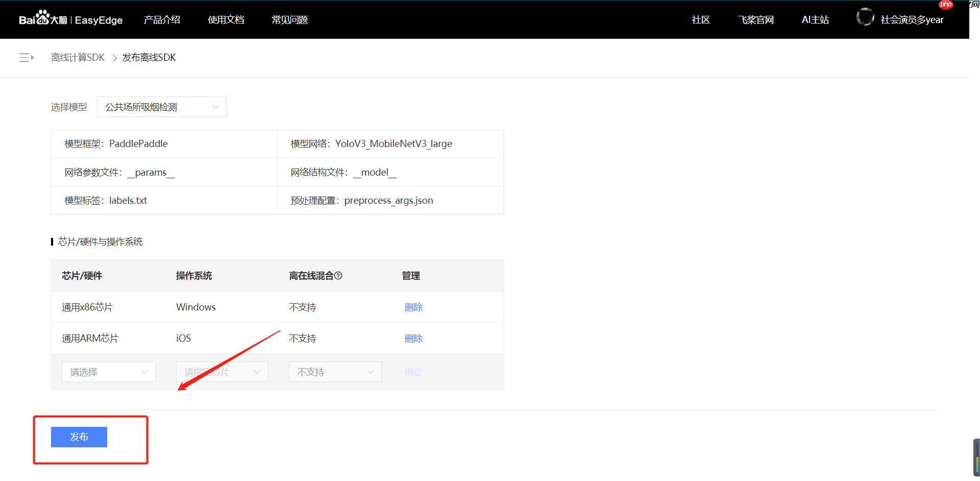Screen dimensions: 980x481
Task: Click the php badge at top right
Action: (x=946, y=5)
